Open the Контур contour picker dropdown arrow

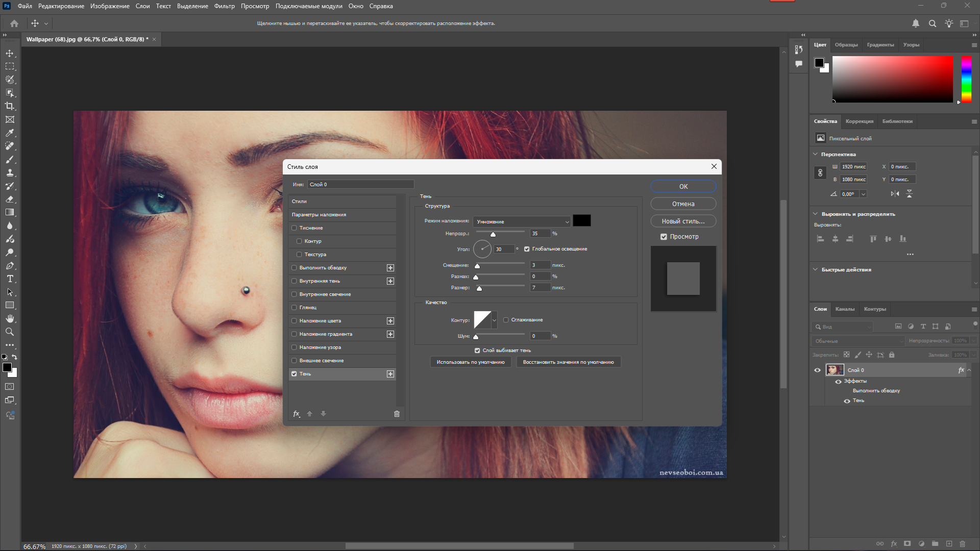click(494, 320)
